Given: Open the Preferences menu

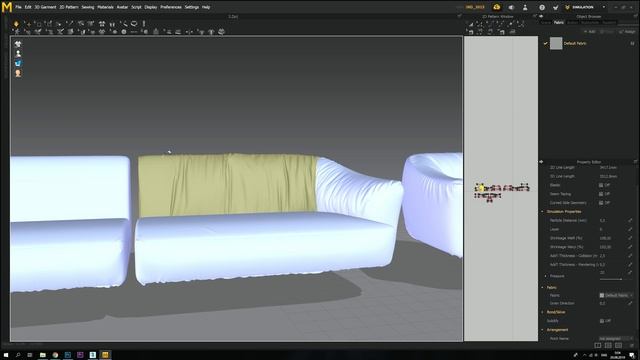Looking at the screenshot, I should pos(171,7).
